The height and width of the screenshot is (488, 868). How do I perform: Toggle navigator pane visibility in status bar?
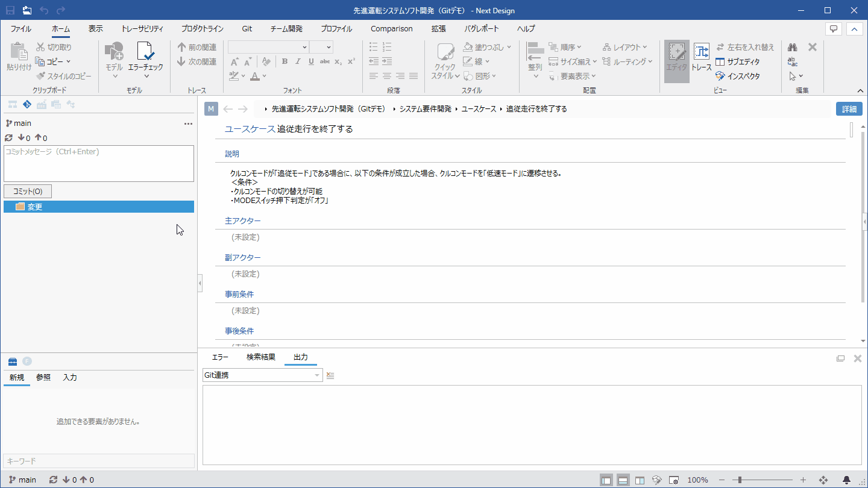click(x=606, y=480)
